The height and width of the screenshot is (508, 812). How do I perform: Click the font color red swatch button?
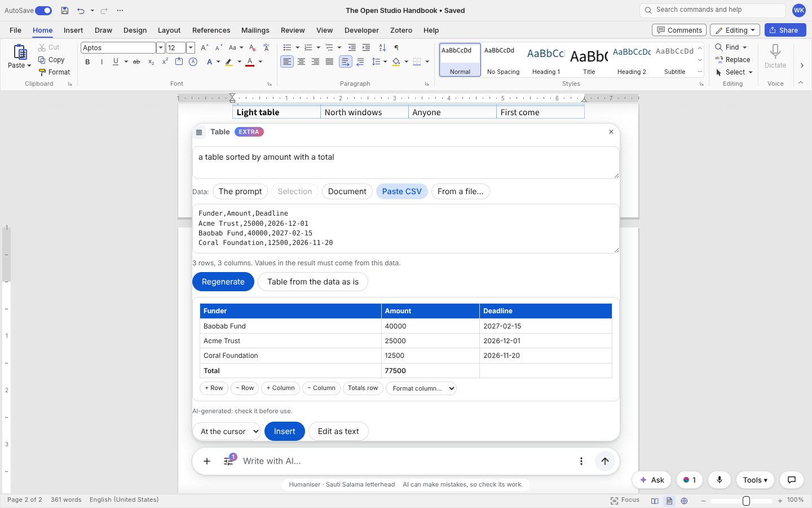[250, 62]
